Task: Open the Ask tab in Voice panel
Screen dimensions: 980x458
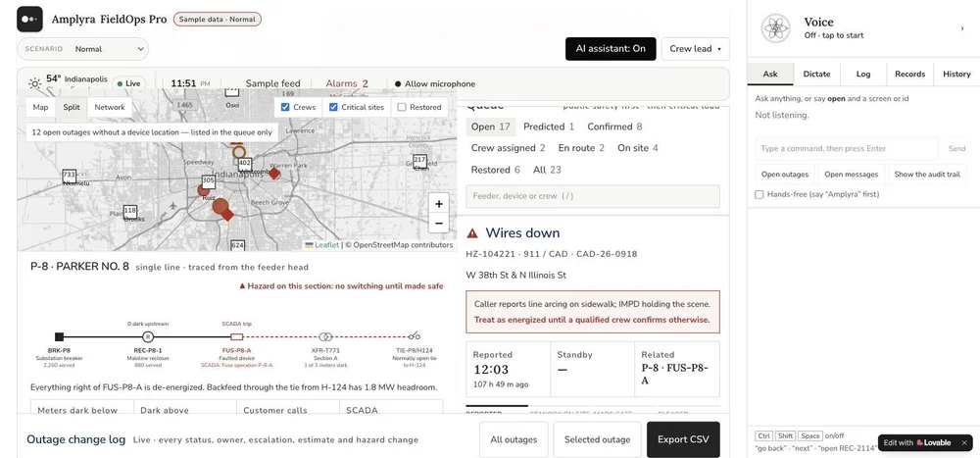Action: (770, 74)
